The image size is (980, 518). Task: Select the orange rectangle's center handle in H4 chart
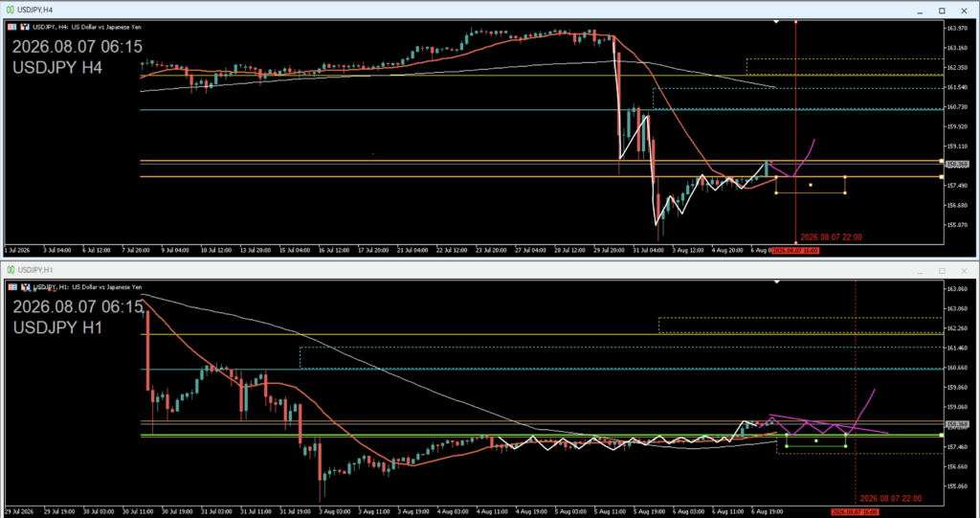811,185
